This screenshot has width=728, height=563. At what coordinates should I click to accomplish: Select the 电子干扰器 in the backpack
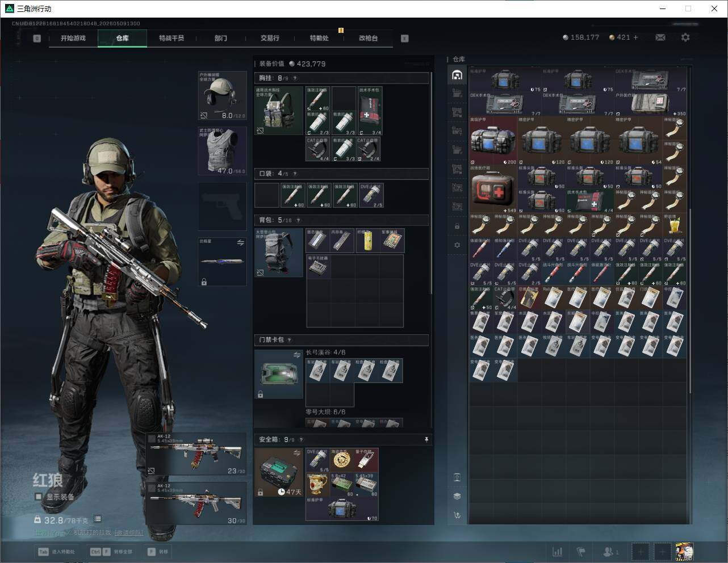[319, 266]
